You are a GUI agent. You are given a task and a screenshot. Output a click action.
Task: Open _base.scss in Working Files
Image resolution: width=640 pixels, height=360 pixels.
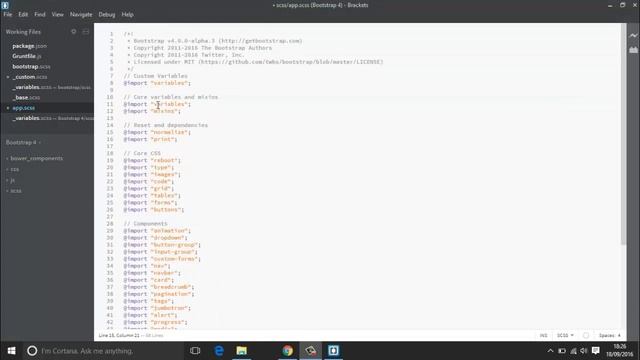click(x=26, y=98)
